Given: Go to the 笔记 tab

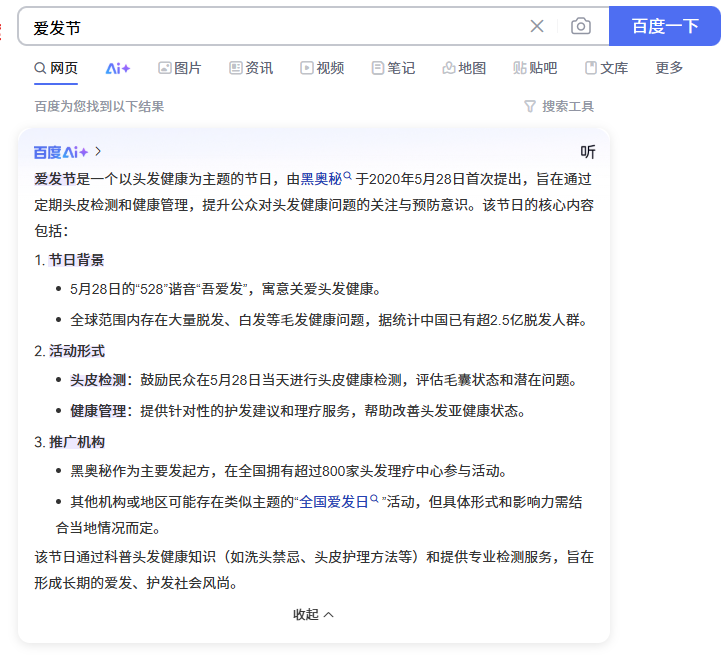Looking at the screenshot, I should click(x=393, y=68).
